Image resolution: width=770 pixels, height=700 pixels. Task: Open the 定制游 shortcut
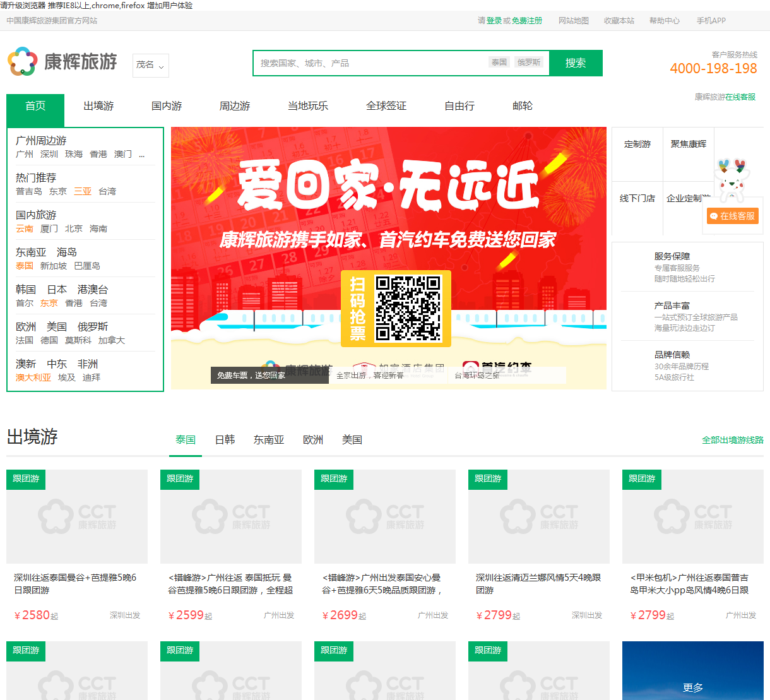click(x=637, y=145)
